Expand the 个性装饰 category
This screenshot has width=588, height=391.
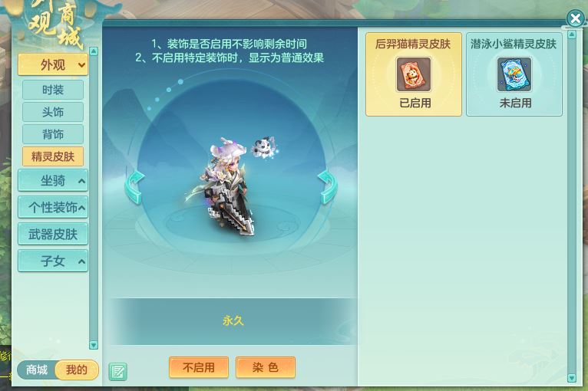click(x=53, y=207)
